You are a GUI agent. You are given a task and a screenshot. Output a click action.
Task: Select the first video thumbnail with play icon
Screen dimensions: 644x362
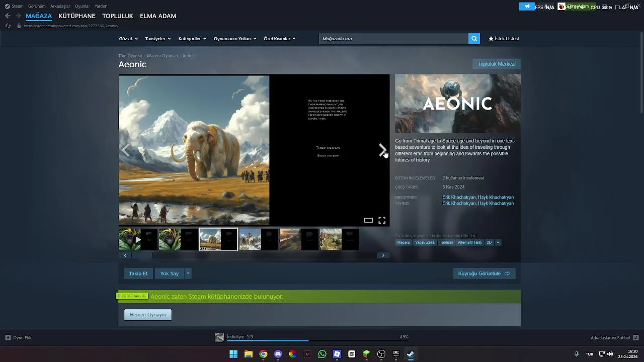click(138, 240)
